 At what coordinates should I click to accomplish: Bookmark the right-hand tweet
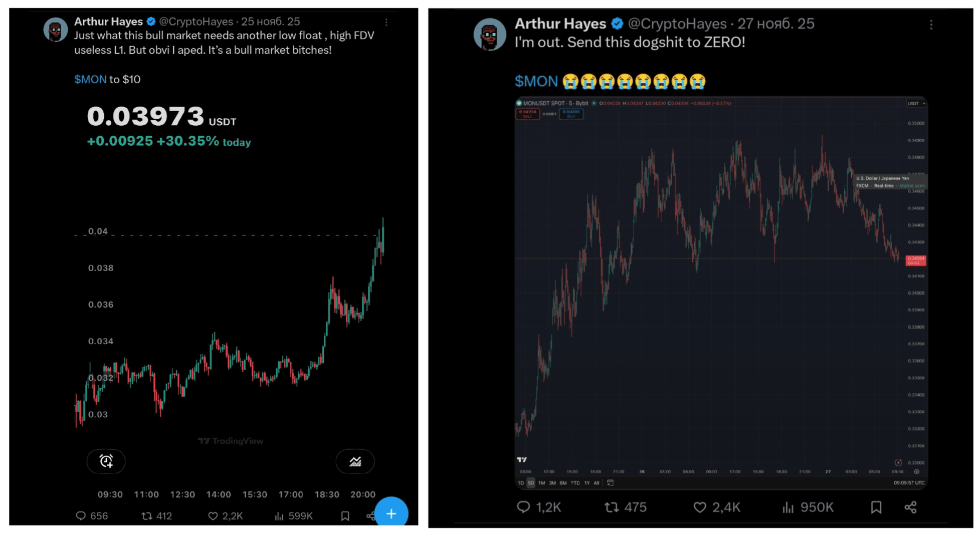[876, 507]
